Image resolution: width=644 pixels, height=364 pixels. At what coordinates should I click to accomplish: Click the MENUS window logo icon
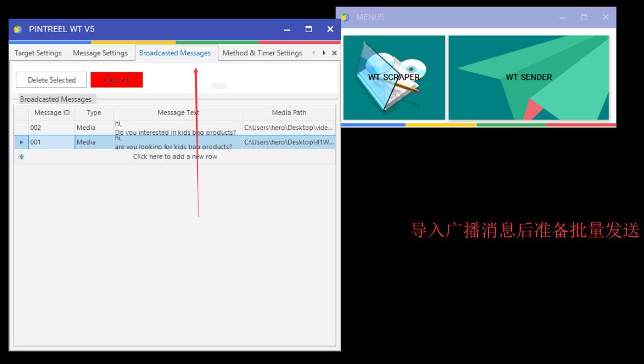tap(345, 17)
